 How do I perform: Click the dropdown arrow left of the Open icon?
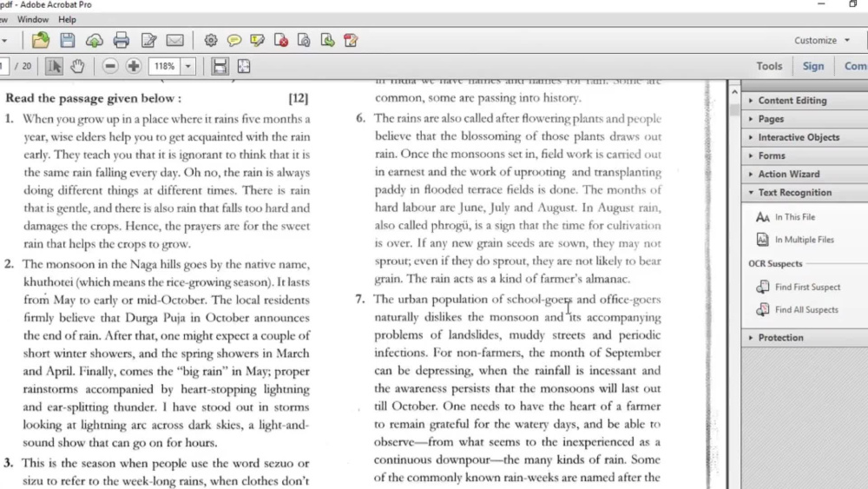click(4, 41)
